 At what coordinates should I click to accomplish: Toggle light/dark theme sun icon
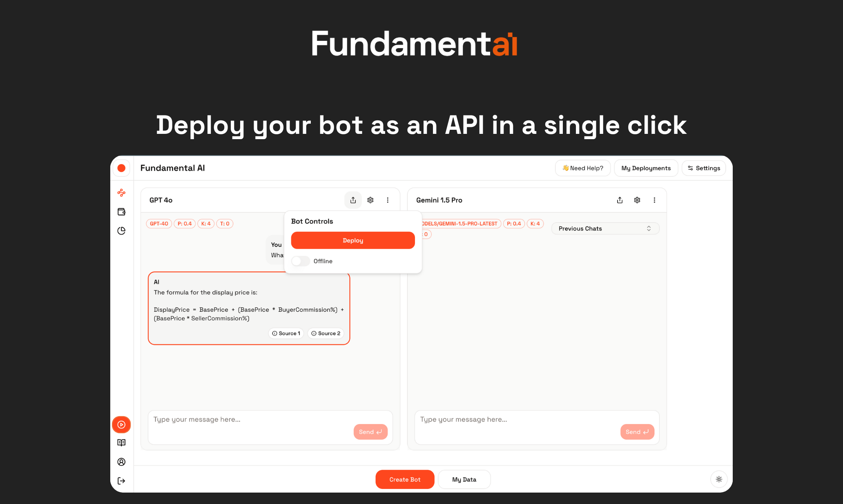(x=719, y=480)
